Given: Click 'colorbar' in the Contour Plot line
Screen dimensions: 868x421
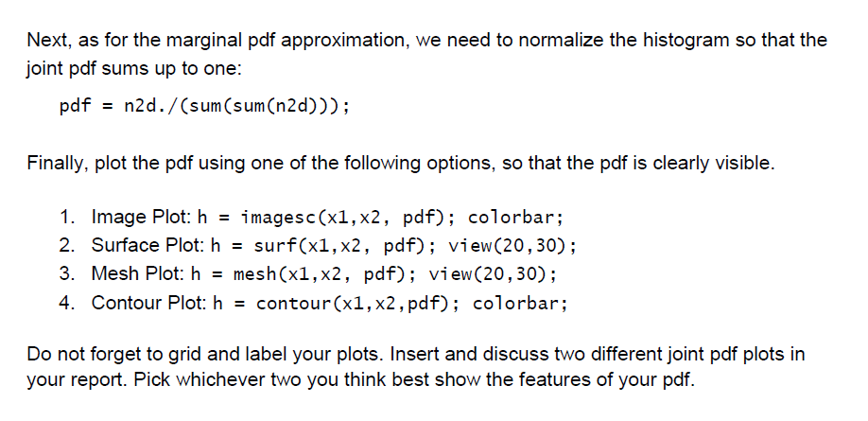Looking at the screenshot, I should [517, 304].
